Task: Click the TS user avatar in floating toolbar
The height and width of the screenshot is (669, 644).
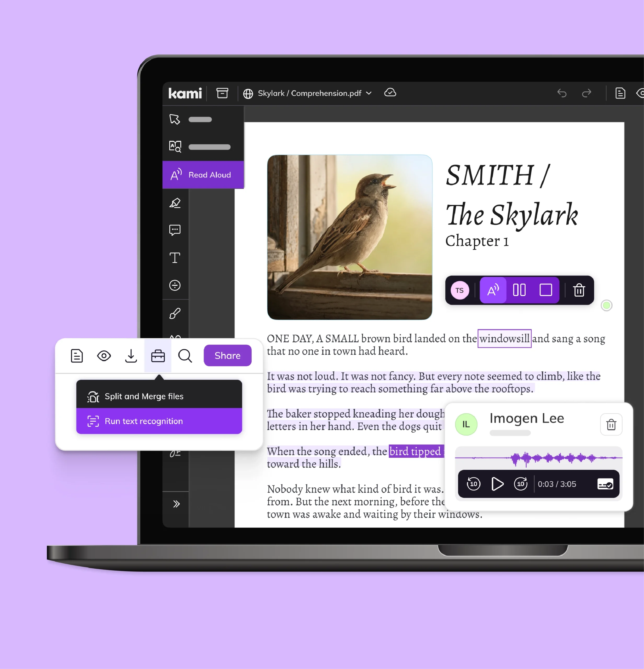Action: point(460,290)
